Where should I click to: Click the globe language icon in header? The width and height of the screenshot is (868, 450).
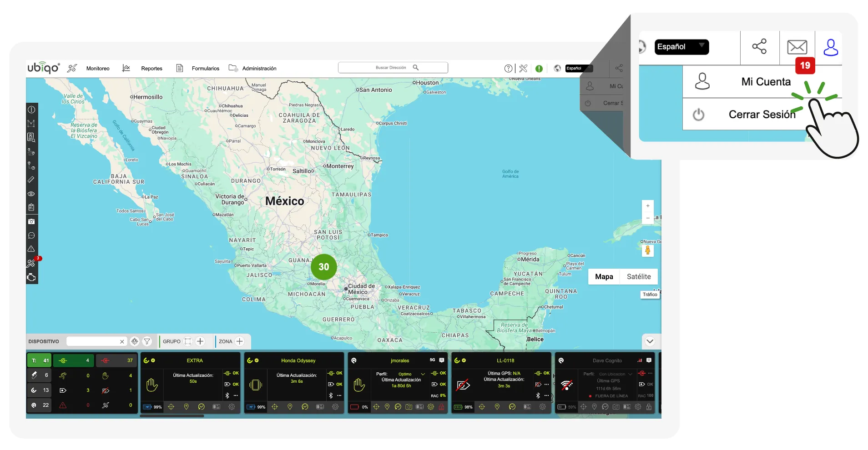[557, 68]
